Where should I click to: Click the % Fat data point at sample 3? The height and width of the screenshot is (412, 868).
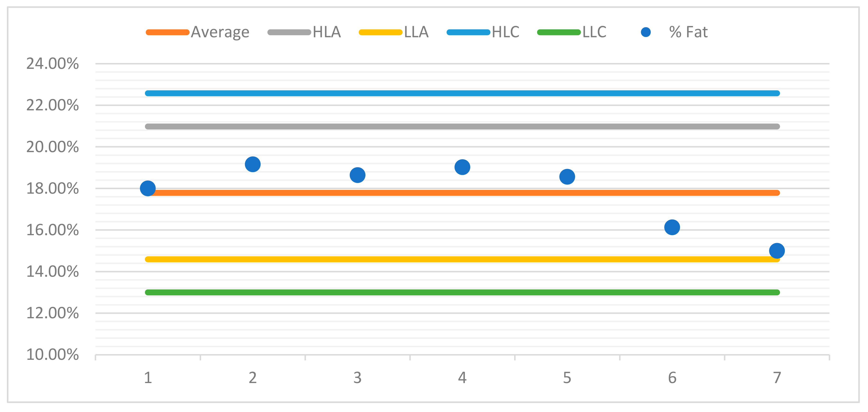coord(357,175)
